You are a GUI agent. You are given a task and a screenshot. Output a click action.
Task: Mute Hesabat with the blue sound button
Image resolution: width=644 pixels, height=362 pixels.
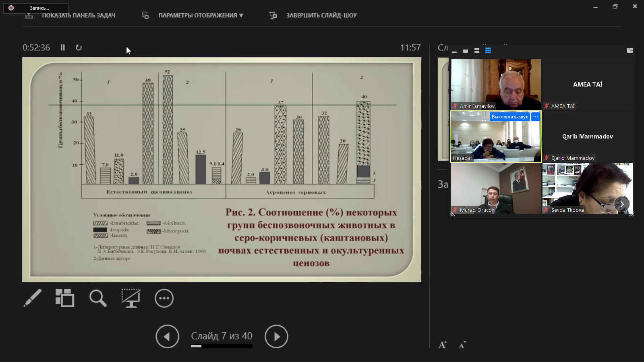tap(509, 117)
